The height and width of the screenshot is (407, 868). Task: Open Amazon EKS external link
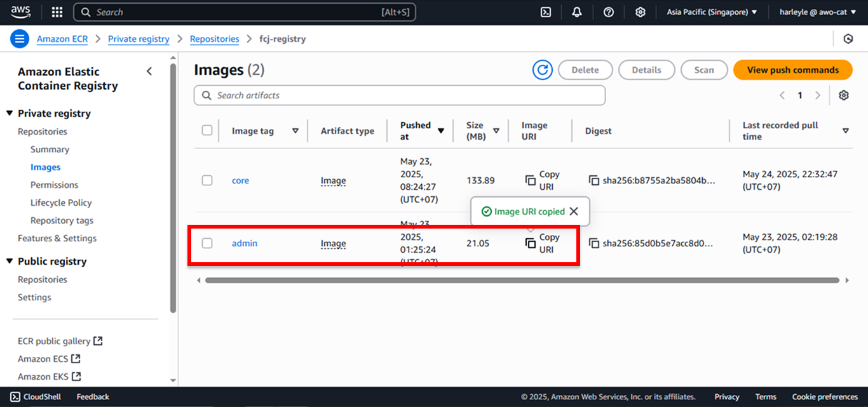(49, 377)
